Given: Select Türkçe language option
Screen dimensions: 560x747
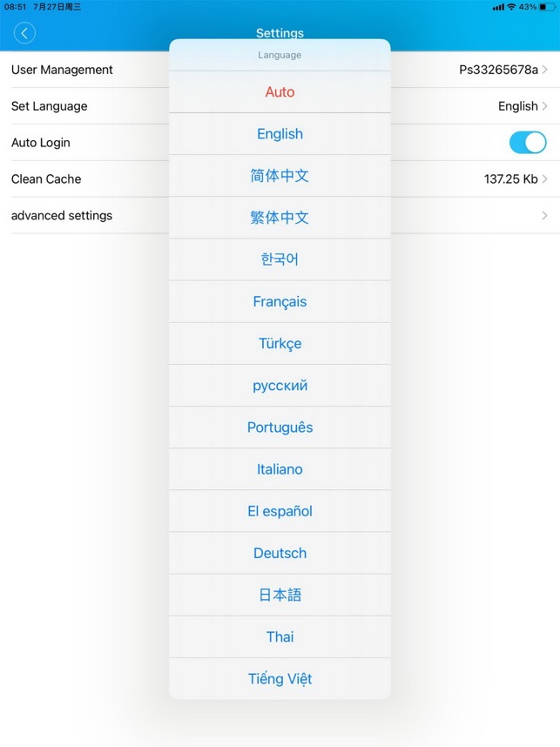Looking at the screenshot, I should [280, 344].
